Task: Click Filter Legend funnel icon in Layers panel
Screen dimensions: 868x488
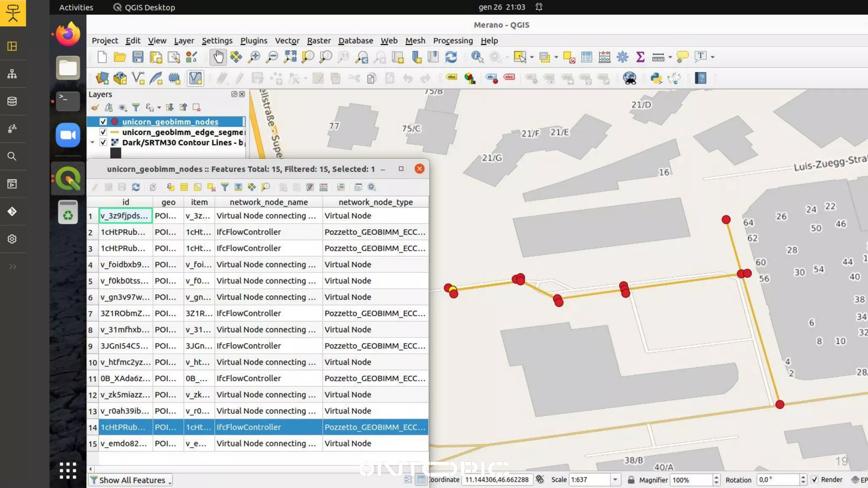Action: coord(136,108)
